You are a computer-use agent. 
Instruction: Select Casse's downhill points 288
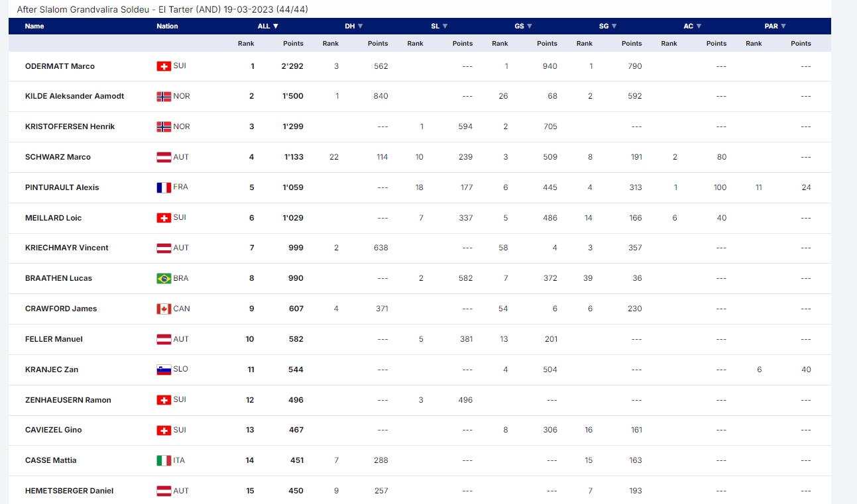381,460
